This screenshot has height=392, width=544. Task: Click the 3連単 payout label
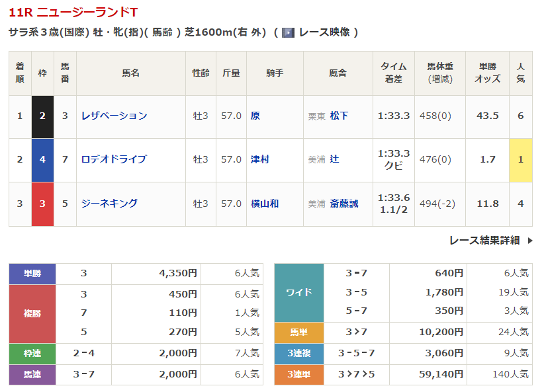tap(299, 375)
